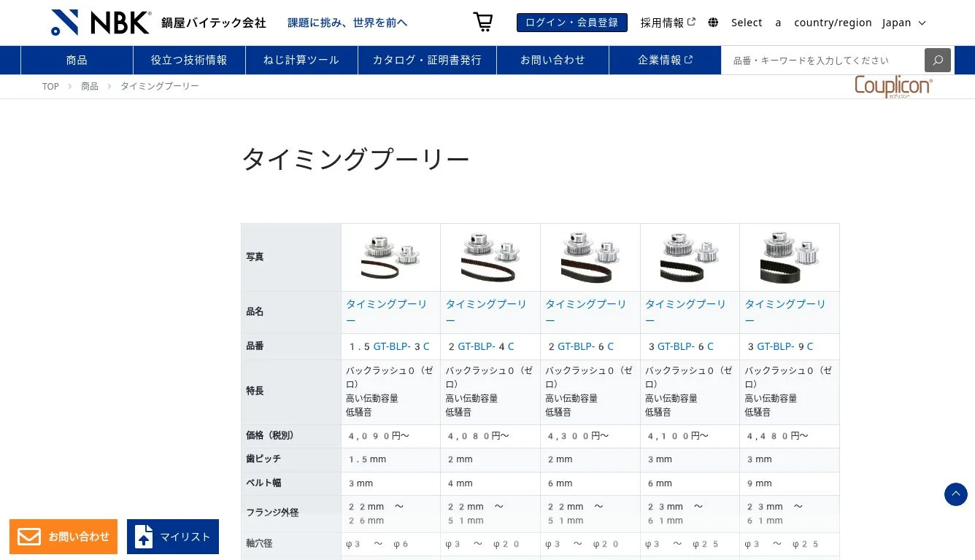Click the orange お問い合わせ floating button
Viewport: 975px width, 560px height.
(63, 537)
